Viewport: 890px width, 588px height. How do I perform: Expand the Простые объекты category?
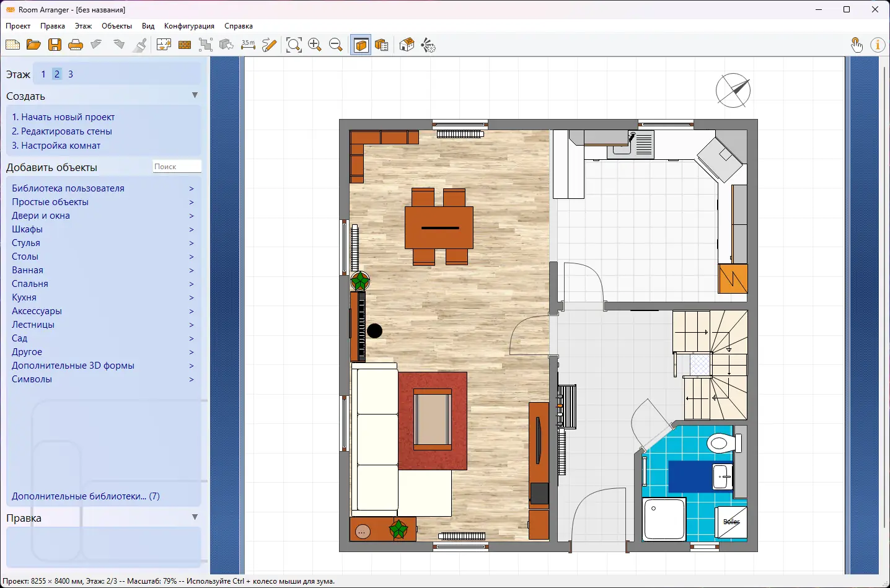(x=103, y=202)
